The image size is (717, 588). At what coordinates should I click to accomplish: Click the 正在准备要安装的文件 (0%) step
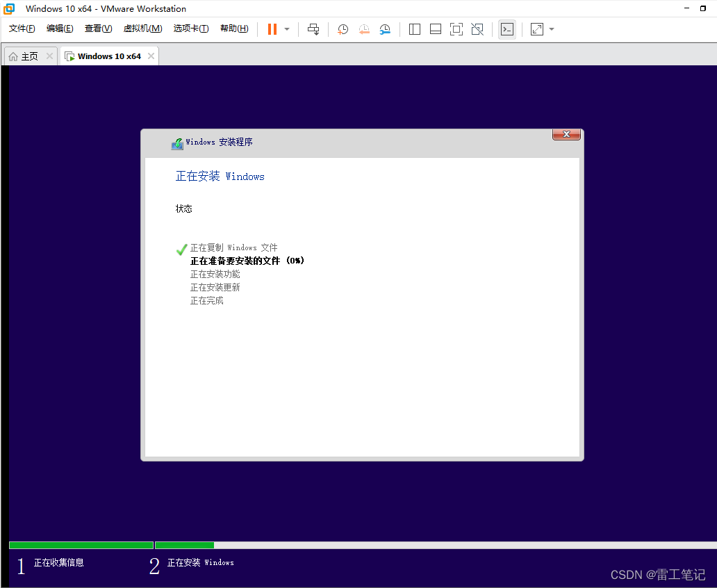click(247, 261)
